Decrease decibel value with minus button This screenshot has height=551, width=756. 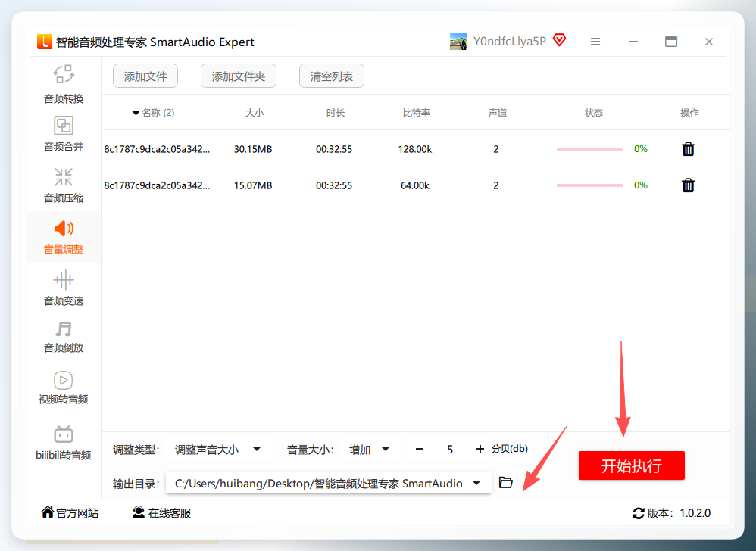(x=420, y=449)
